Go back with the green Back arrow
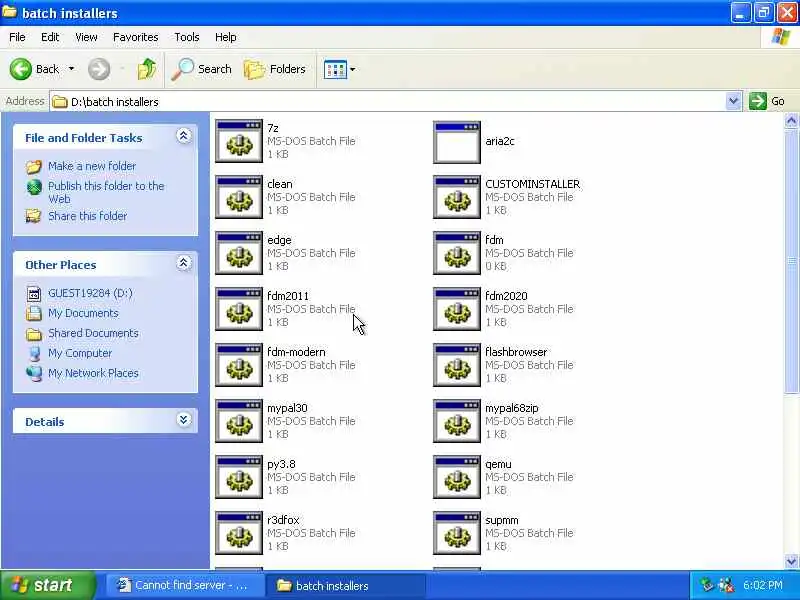Screen dimensions: 800x600 coord(20,69)
